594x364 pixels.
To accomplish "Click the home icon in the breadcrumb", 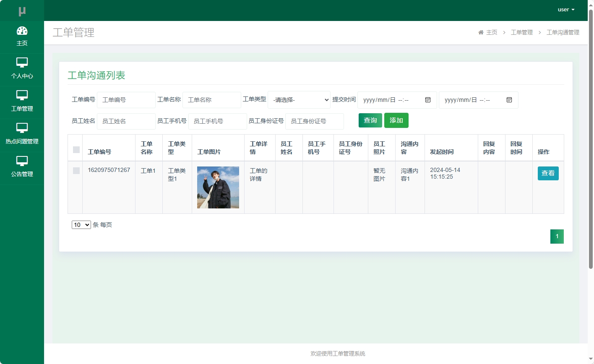I will (481, 32).
